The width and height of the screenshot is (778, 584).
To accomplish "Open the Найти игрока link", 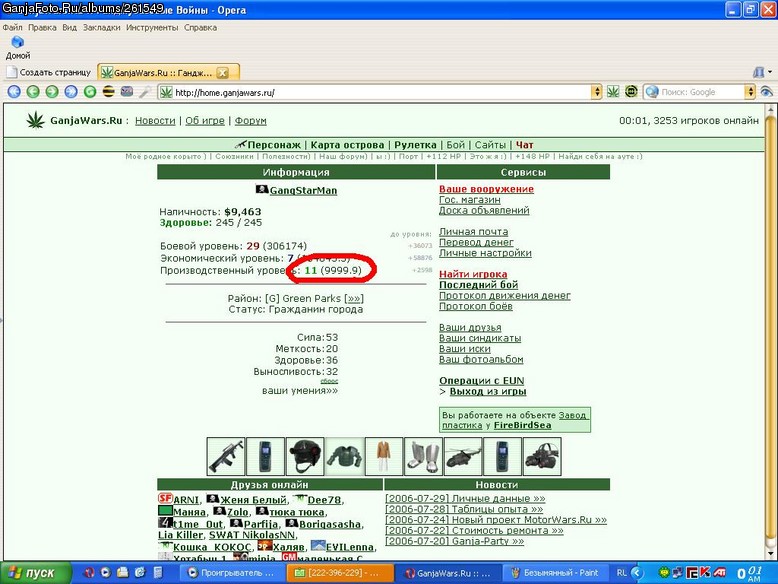I will coord(473,274).
